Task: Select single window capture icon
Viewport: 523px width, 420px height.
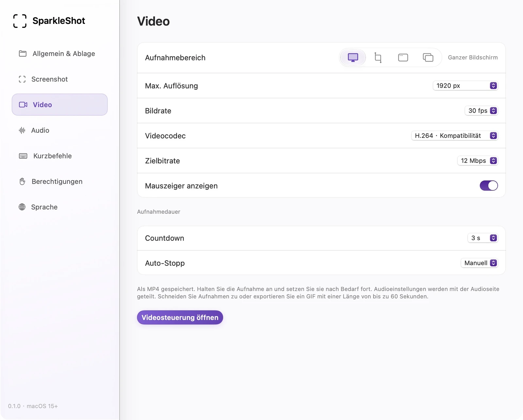Action: click(x=403, y=58)
